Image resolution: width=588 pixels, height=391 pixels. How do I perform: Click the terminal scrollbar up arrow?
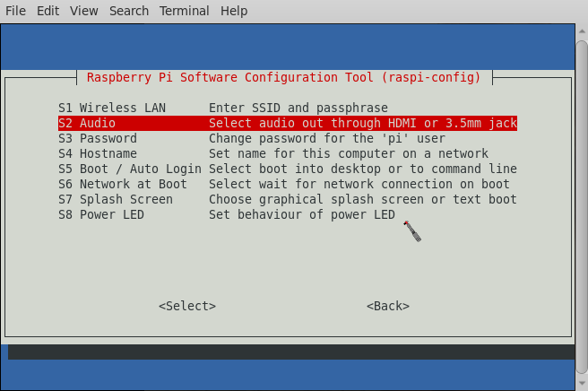click(582, 31)
